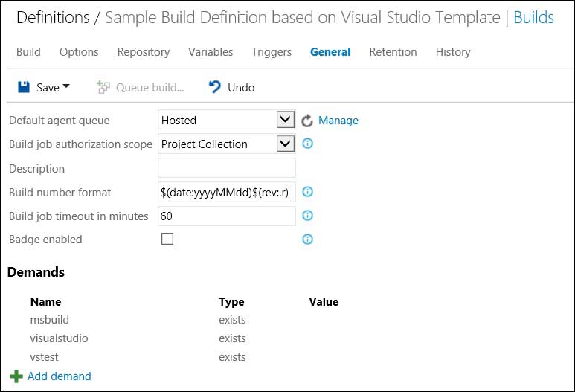Click the green plus Add demand icon
The width and height of the screenshot is (575, 392).
tap(16, 376)
